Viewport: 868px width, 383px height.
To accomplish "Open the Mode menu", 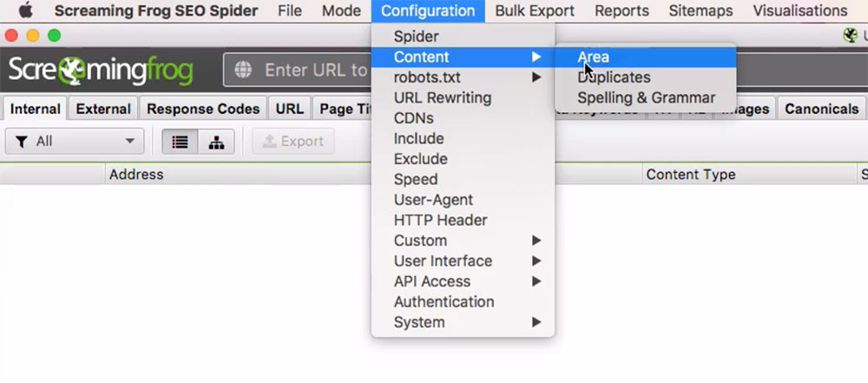I will pos(341,10).
